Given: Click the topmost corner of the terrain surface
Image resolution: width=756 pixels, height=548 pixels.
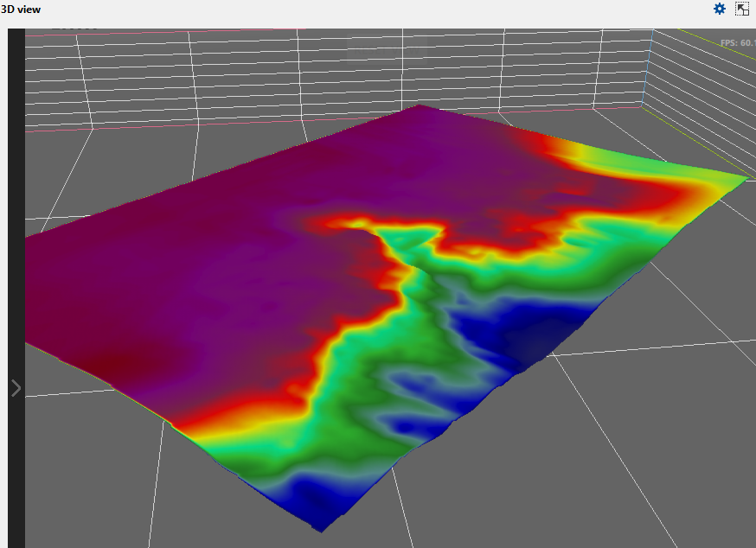Looking at the screenshot, I should pos(420,107).
